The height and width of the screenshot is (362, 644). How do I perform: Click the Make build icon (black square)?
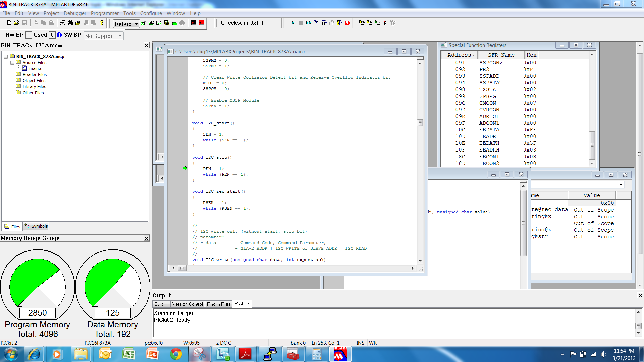point(194,23)
